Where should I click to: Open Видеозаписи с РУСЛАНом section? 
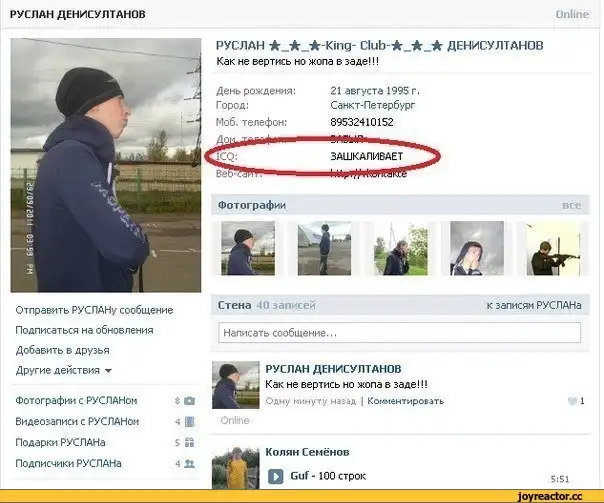coord(79,422)
